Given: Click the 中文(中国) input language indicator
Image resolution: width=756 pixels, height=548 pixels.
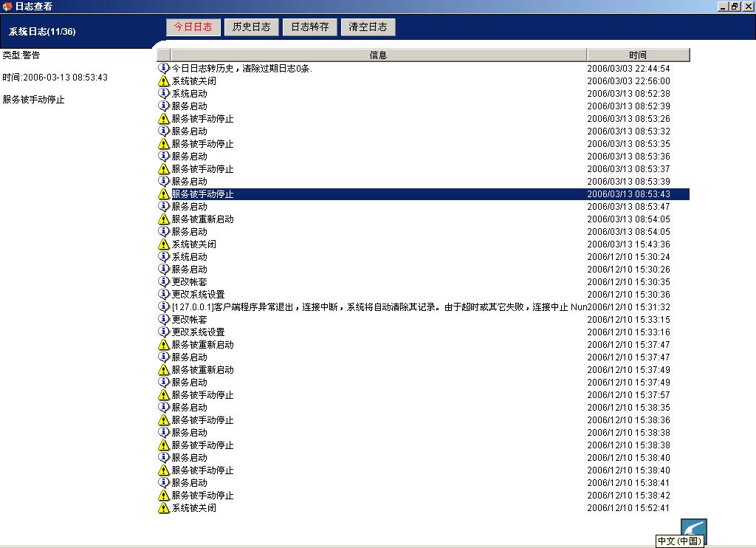Looking at the screenshot, I should pos(680,541).
